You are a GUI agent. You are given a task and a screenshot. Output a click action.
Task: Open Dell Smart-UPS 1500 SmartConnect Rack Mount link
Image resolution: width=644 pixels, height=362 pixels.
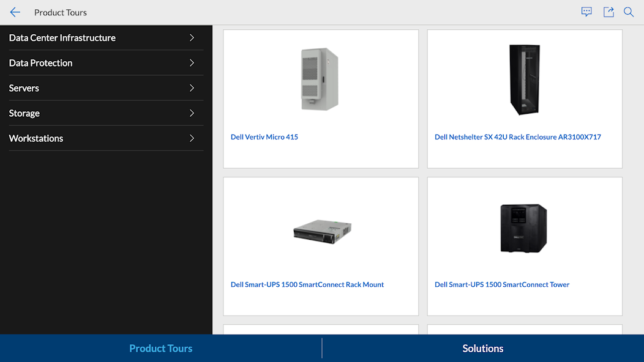[307, 284]
